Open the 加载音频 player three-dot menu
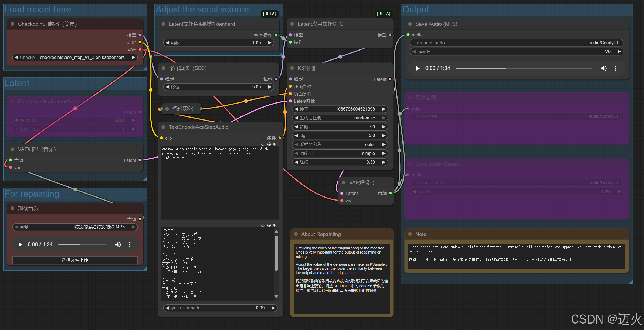The width and height of the screenshot is (644, 330). pyautogui.click(x=130, y=245)
